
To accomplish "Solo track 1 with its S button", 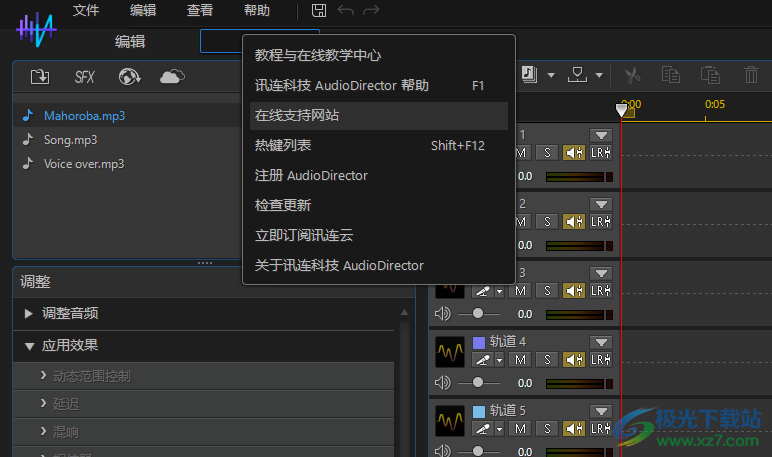I will (x=547, y=153).
